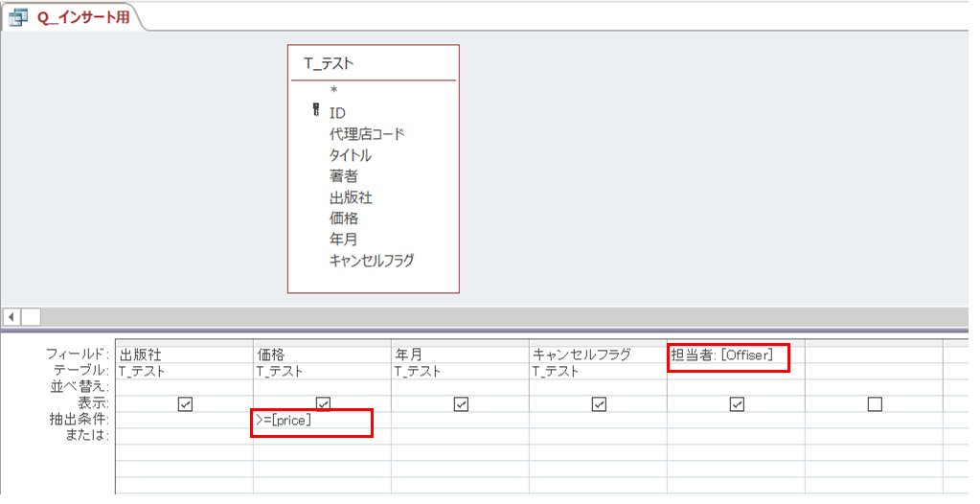The height and width of the screenshot is (504, 980).
Task: Select 価格 in the T_テスト field list
Action: [344, 218]
